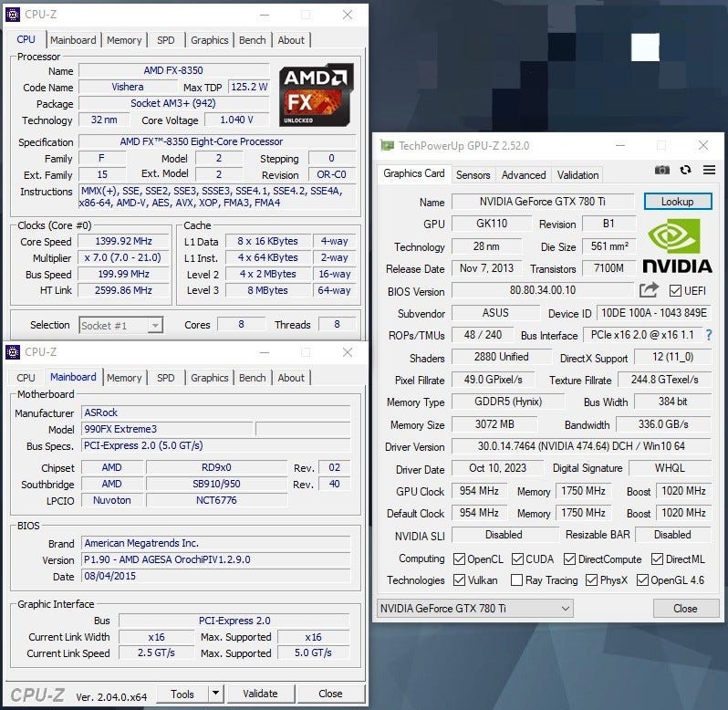The image size is (728, 710).
Task: Toggle the CUDA checkbox
Action: click(x=517, y=559)
